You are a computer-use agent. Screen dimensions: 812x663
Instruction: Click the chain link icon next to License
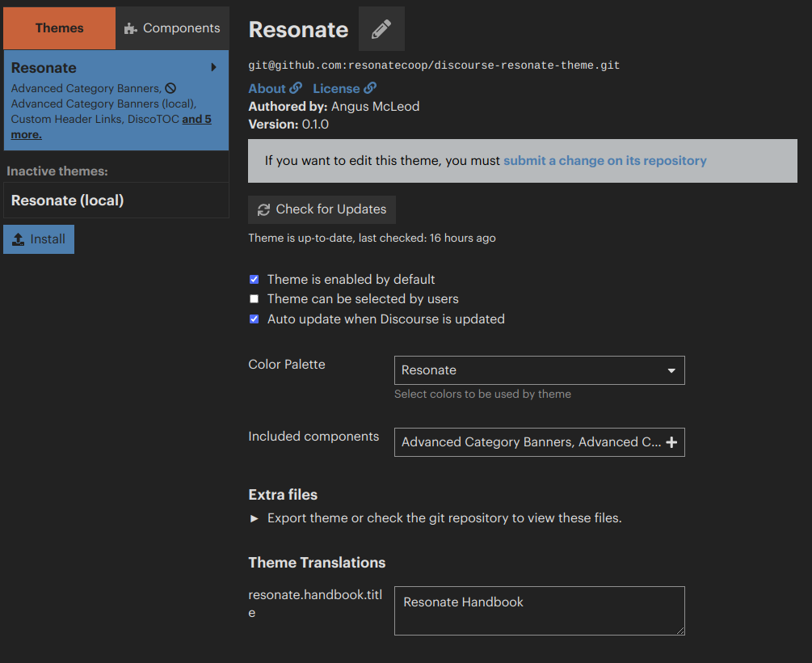point(370,88)
